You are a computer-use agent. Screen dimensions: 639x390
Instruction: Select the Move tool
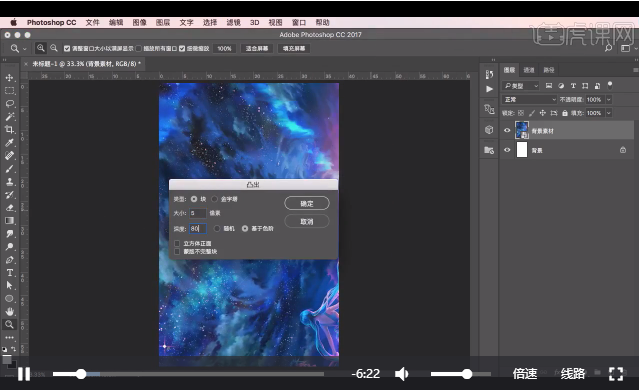tap(9, 77)
